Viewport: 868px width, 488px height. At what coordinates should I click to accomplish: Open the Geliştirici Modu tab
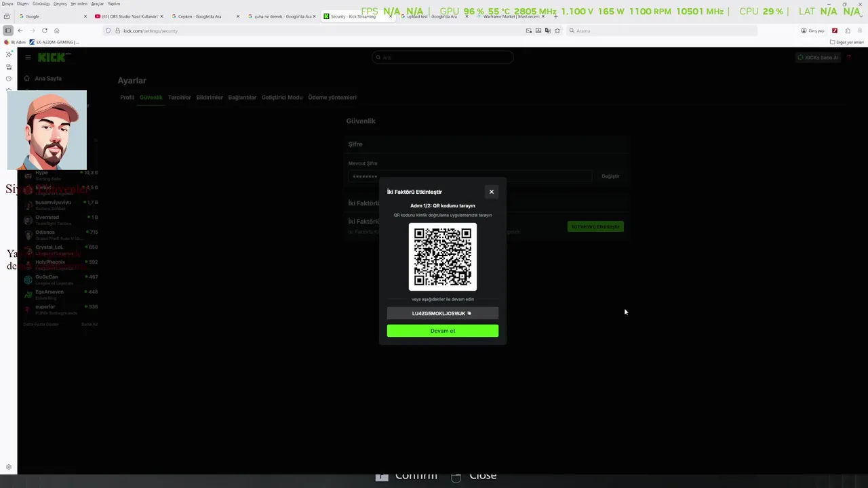282,98
